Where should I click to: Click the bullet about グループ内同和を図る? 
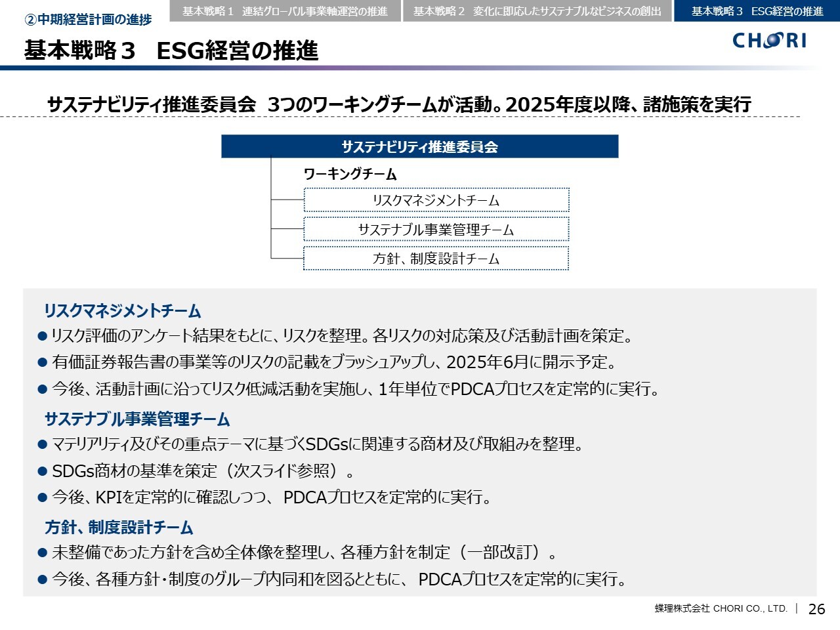click(x=333, y=579)
